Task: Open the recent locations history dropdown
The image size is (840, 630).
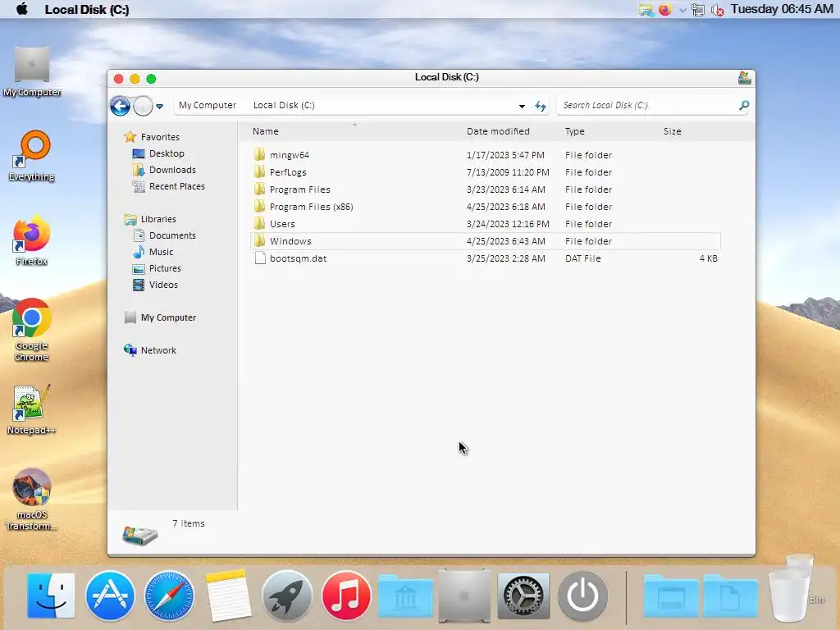Action: (160, 106)
